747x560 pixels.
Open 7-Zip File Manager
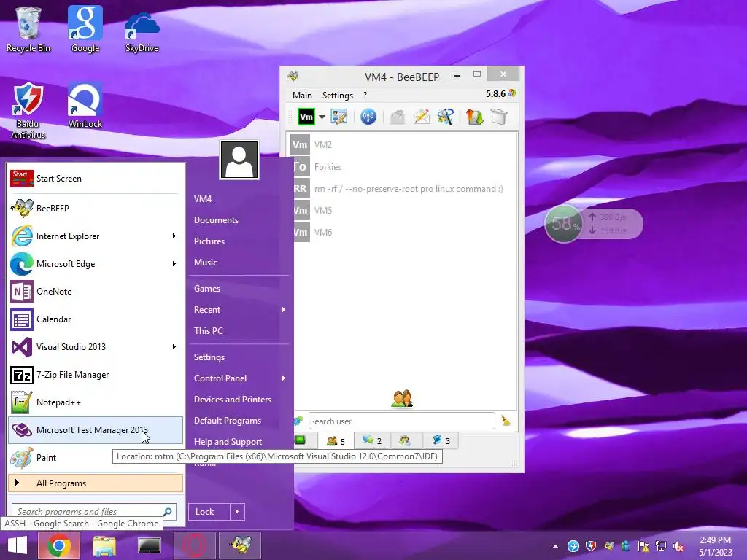point(96,375)
